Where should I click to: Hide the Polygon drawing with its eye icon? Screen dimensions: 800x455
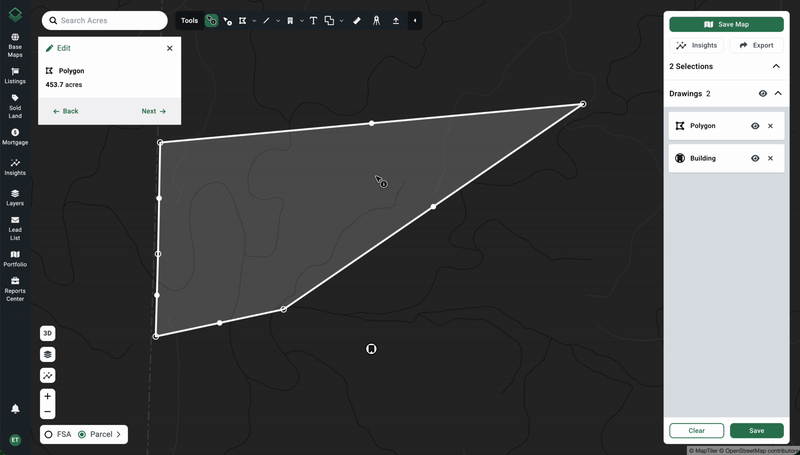pos(755,126)
